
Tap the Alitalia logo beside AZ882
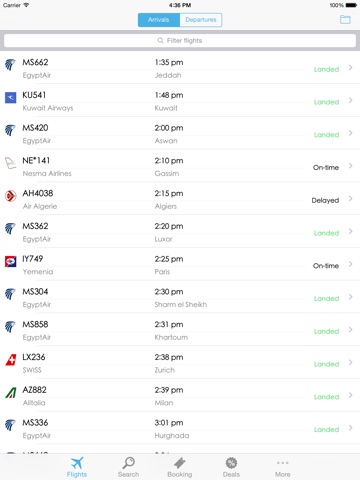[x=10, y=393]
